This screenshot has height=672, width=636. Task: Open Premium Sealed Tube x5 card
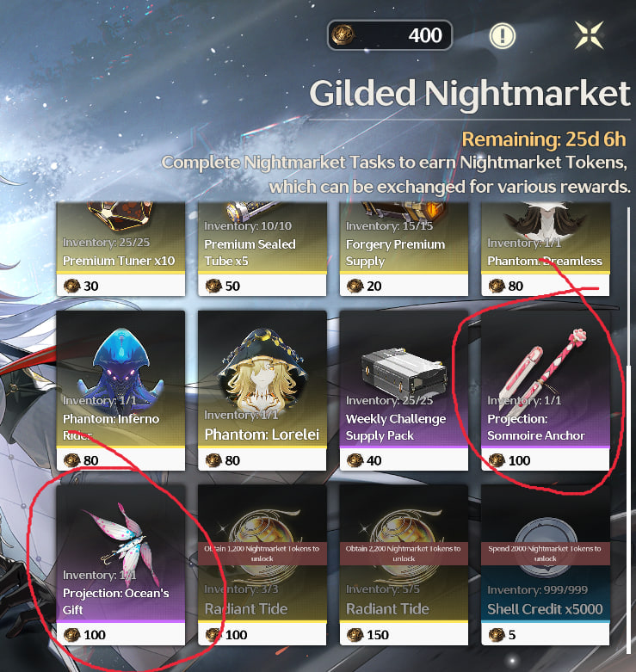pyautogui.click(x=262, y=249)
